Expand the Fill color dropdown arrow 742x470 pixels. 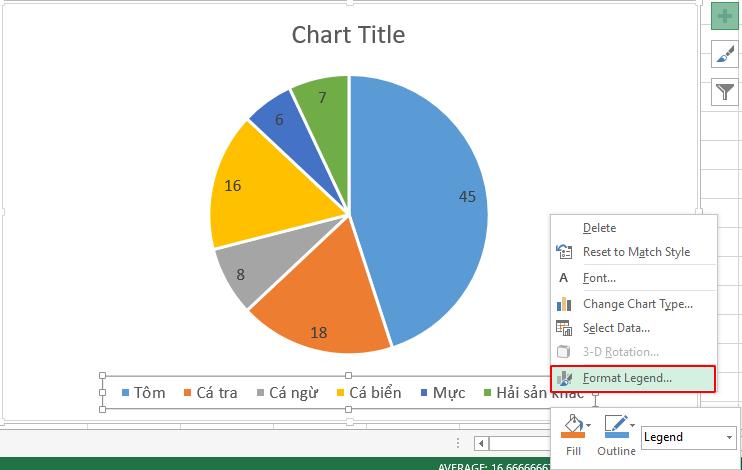(x=588, y=426)
